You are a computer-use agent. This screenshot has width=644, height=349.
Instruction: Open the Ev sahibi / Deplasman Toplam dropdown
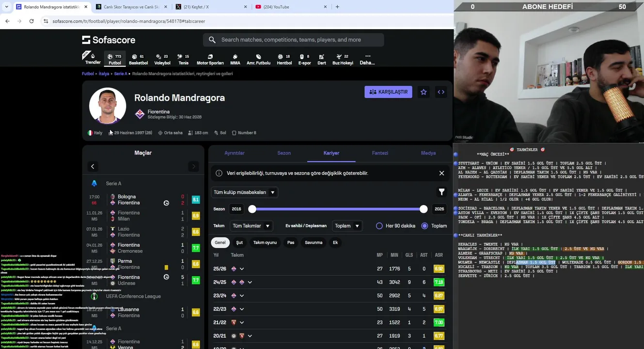coord(347,226)
